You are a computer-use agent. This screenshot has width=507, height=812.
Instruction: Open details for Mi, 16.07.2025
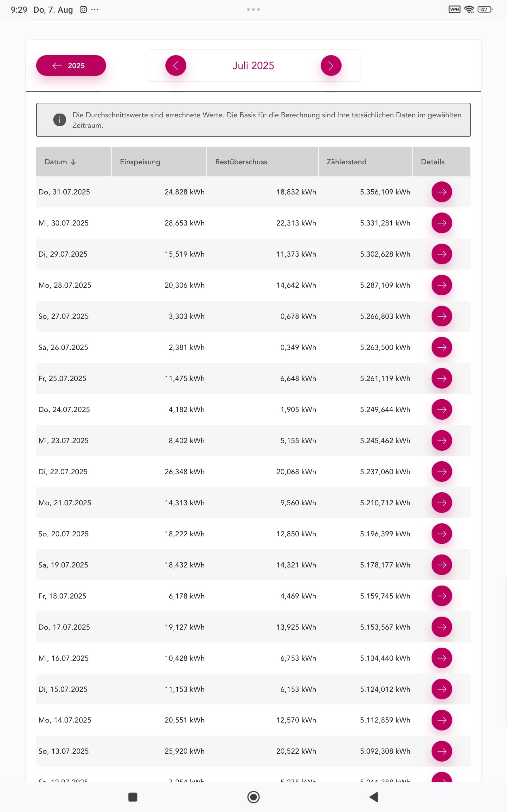[441, 658]
